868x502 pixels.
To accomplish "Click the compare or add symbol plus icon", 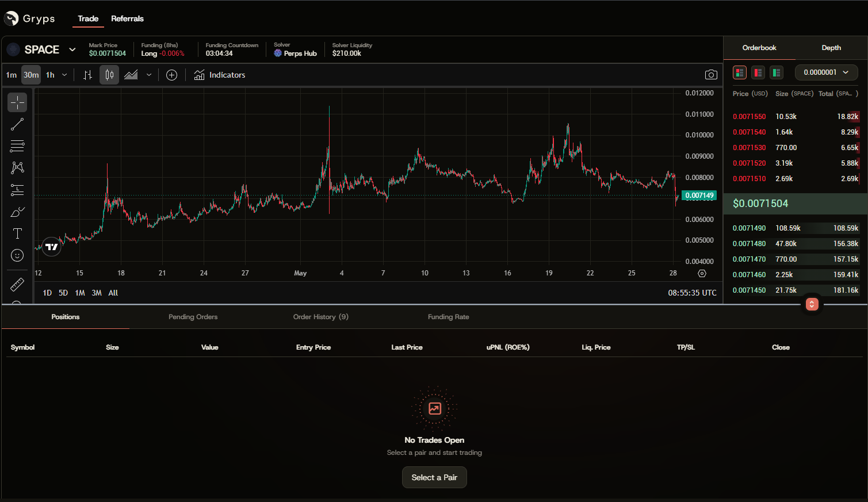I will coord(171,75).
